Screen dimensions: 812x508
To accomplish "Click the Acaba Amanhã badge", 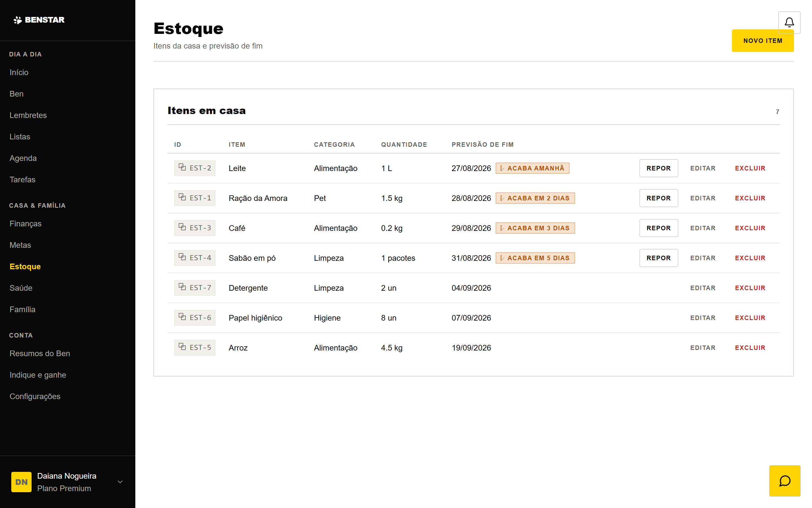I will [x=532, y=168].
